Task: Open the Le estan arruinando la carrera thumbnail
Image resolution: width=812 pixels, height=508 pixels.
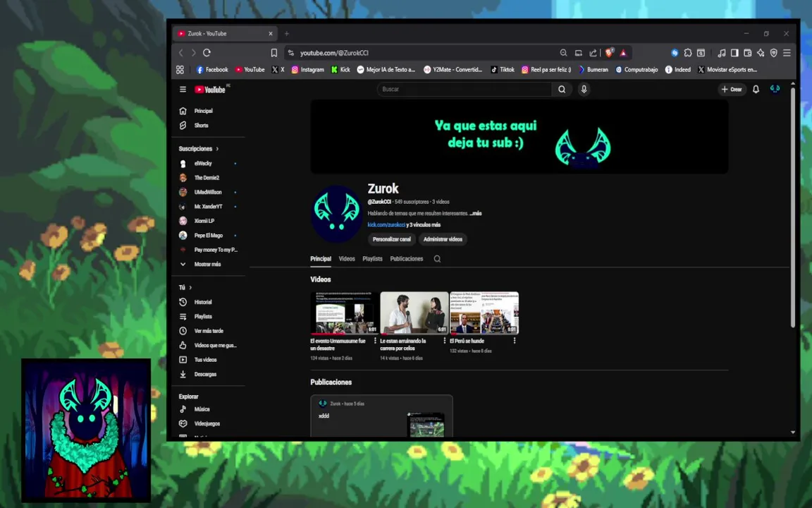Action: 414,313
